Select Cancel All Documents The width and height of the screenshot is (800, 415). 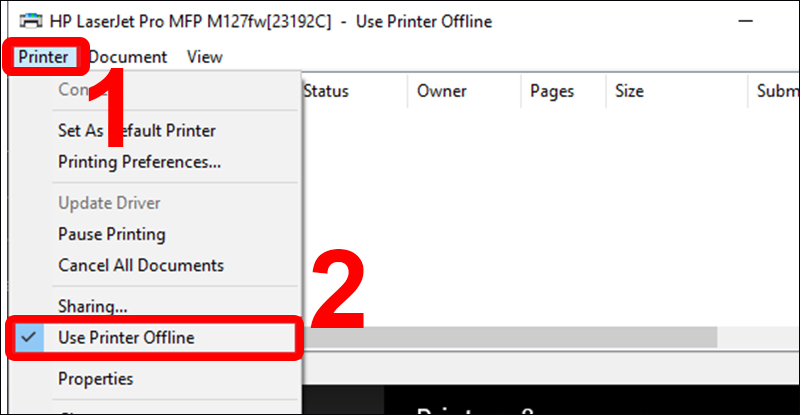[x=141, y=265]
